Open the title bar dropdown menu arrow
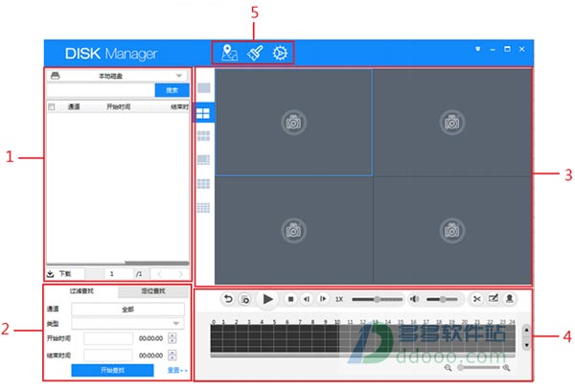 point(478,49)
